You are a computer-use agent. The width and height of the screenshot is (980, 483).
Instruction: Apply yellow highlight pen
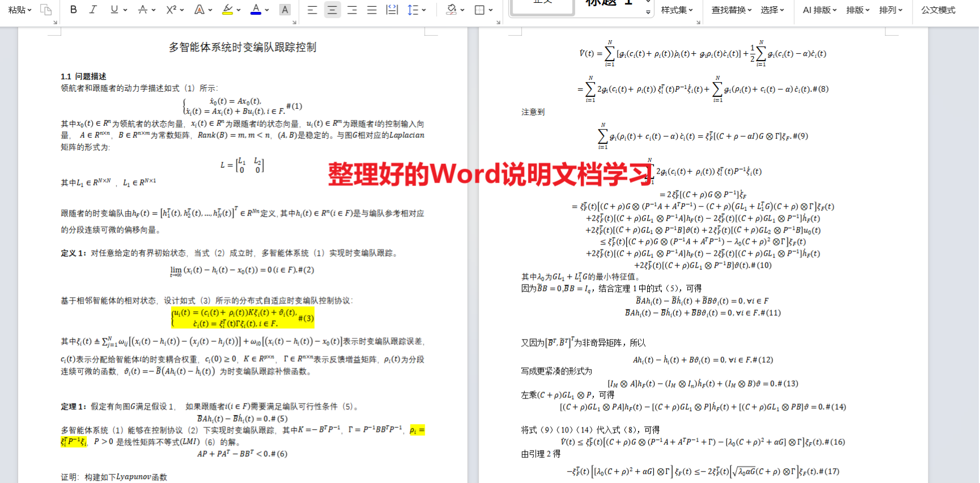click(227, 10)
